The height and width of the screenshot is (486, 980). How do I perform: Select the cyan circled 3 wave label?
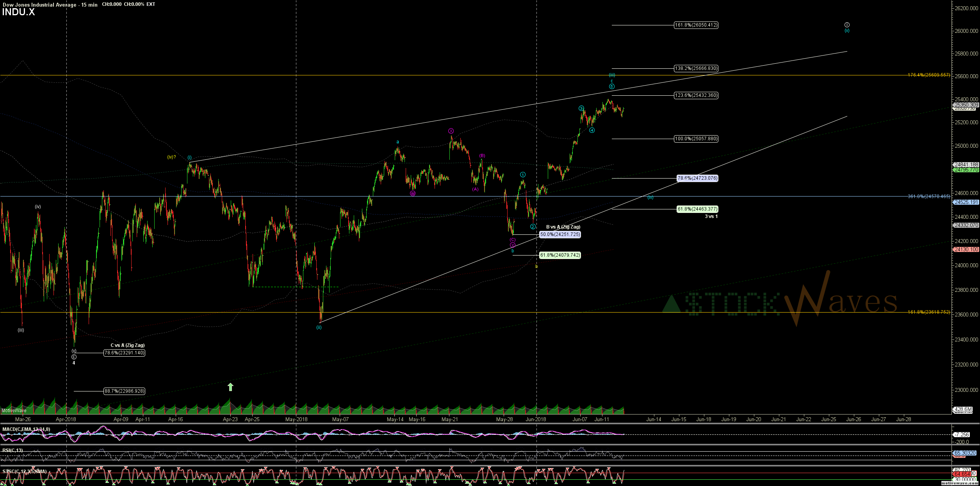point(581,108)
